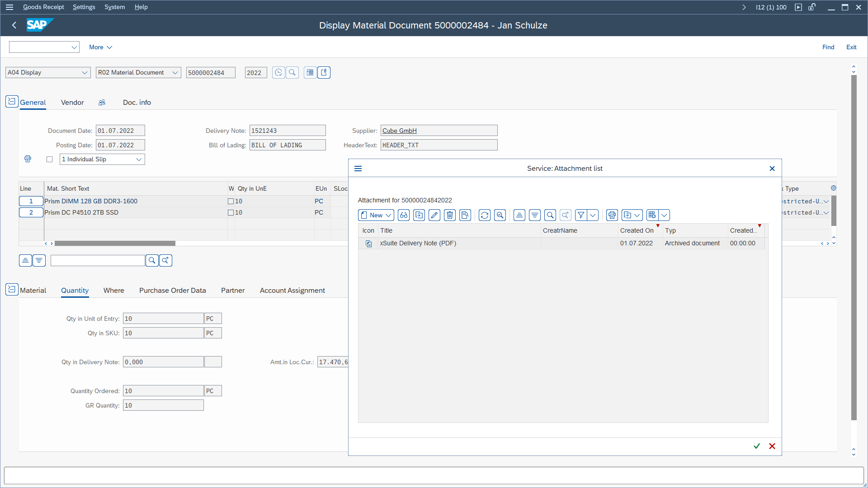Screen dimensions: 868x488
Task: Click the Exit link at top right
Action: [x=851, y=47]
